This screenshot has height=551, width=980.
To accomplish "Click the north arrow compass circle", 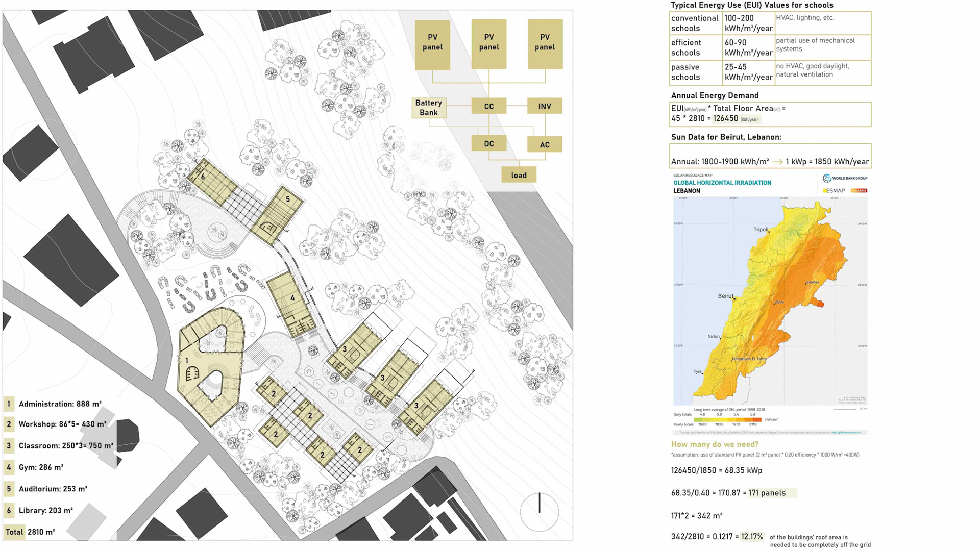I will (x=540, y=512).
